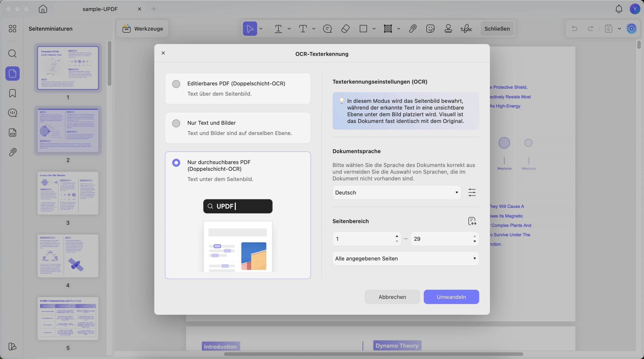Open the Deutsch language dropdown
The height and width of the screenshot is (359, 644).
(397, 193)
